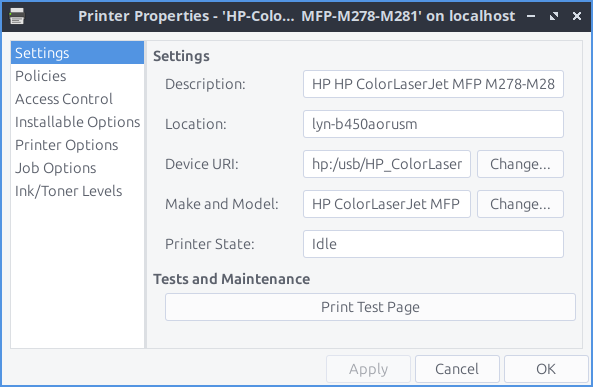
Task: Change the Device URI
Action: pos(520,164)
